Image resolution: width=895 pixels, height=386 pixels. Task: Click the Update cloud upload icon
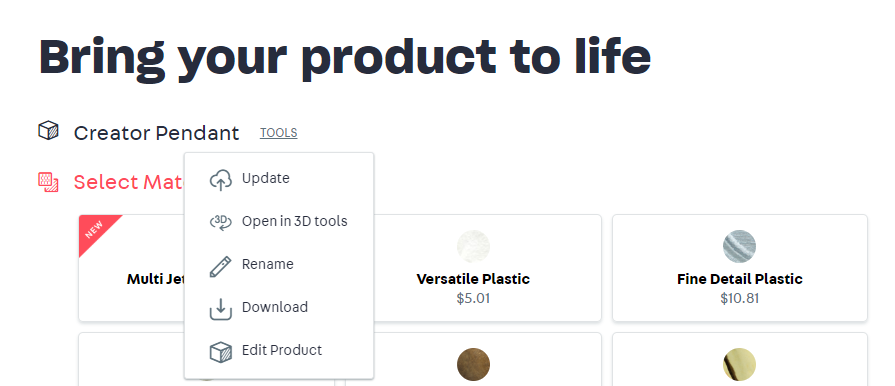220,179
